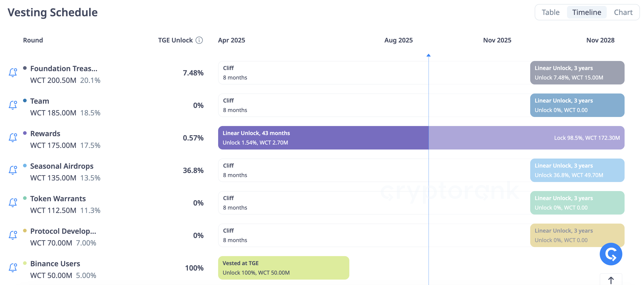The height and width of the screenshot is (285, 644).
Task: Enable alert bell for Seasonal Airdrops
Action: (x=13, y=170)
